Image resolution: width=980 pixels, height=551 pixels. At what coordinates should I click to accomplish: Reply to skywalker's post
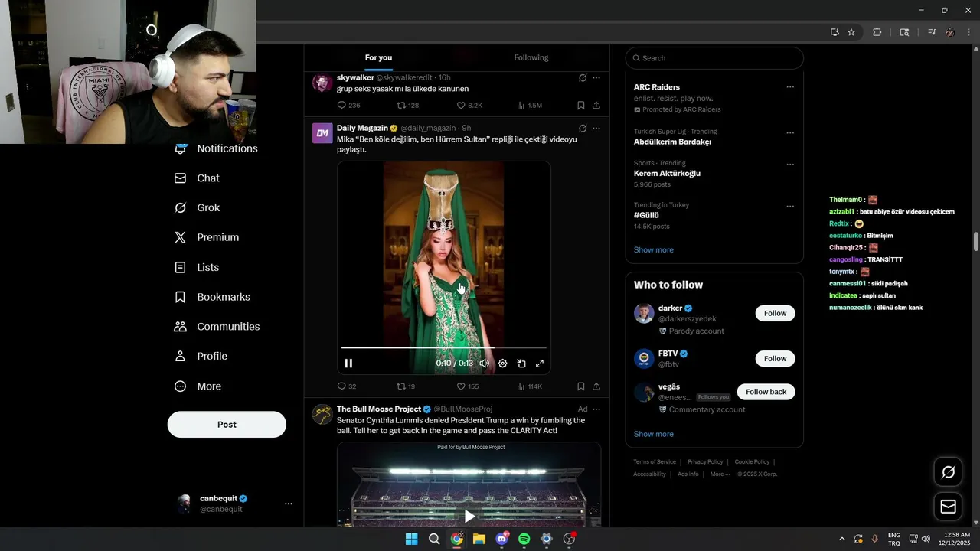click(x=341, y=106)
